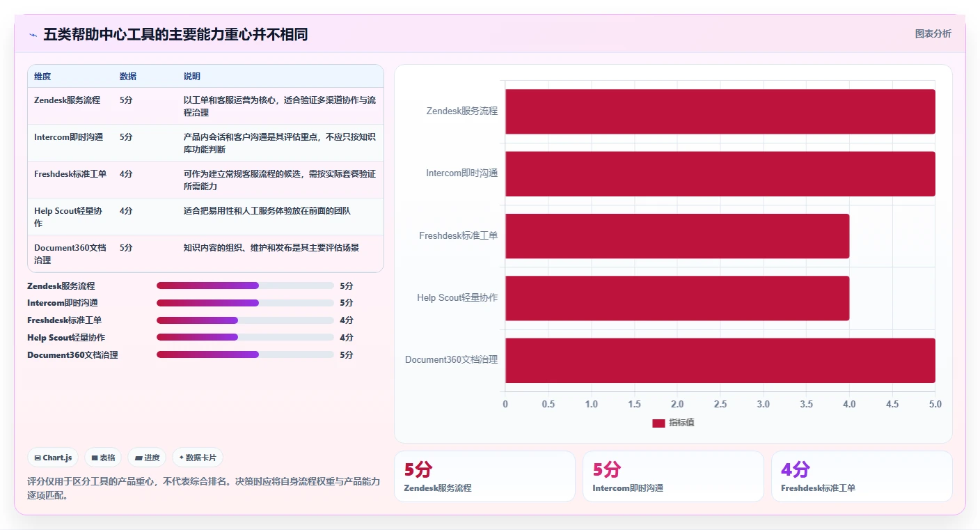This screenshot has width=980, height=530.
Task: Click the 4分 value beside Help Scout progress
Action: (x=347, y=337)
